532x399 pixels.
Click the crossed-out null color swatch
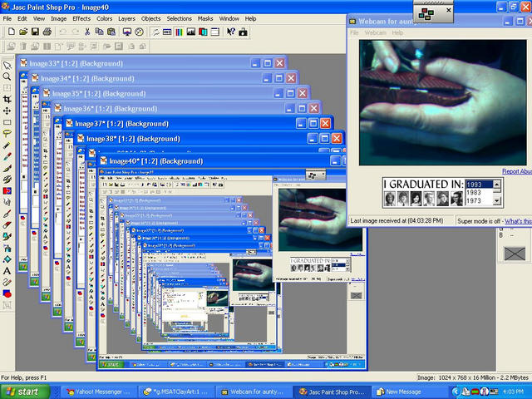tap(515, 254)
